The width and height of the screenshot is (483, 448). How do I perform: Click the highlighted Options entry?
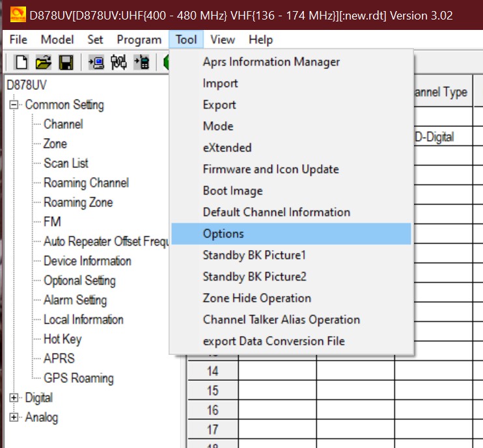point(291,234)
